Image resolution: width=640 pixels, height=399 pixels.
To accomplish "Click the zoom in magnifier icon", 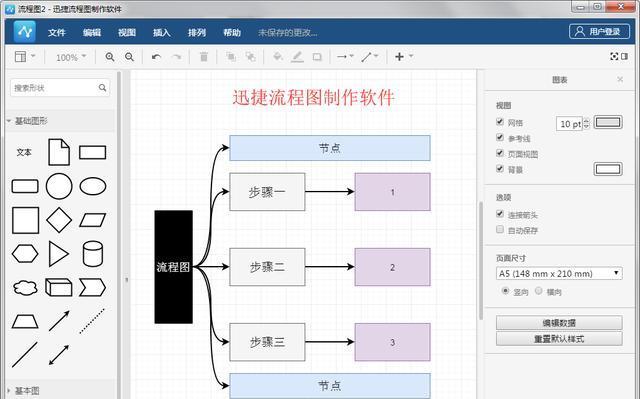I will point(109,57).
